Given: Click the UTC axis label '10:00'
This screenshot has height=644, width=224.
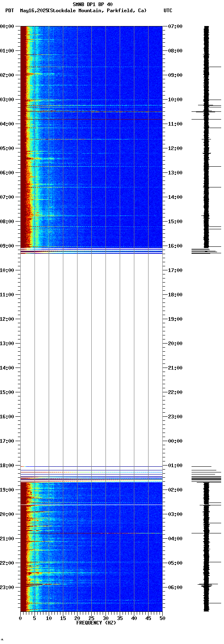Looking at the screenshot, I should (x=175, y=100).
